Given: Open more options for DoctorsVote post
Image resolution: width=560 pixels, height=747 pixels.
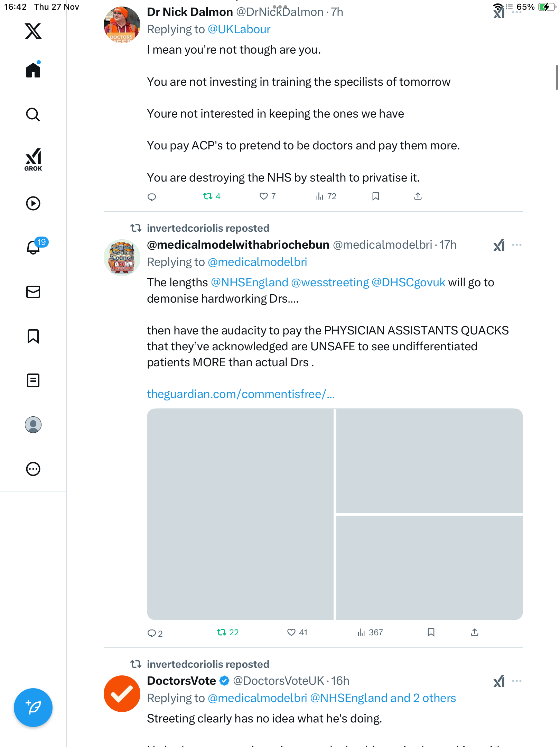Looking at the screenshot, I should 517,681.
